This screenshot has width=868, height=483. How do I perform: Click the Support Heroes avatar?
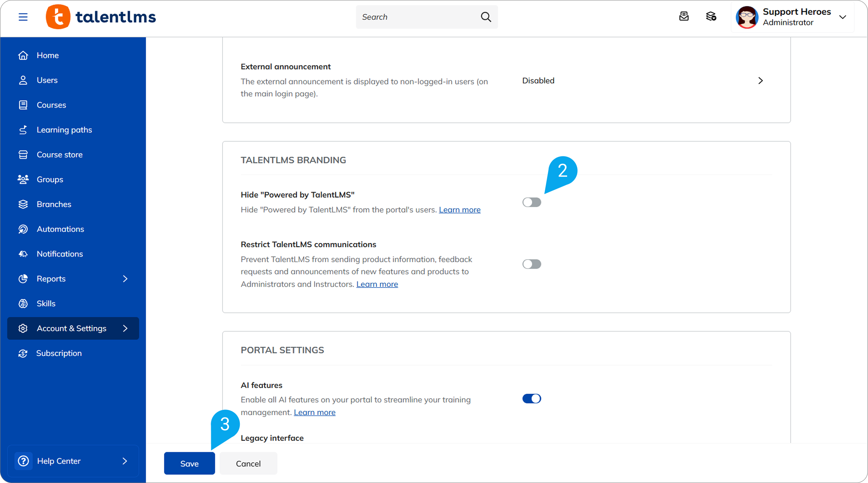(x=747, y=17)
